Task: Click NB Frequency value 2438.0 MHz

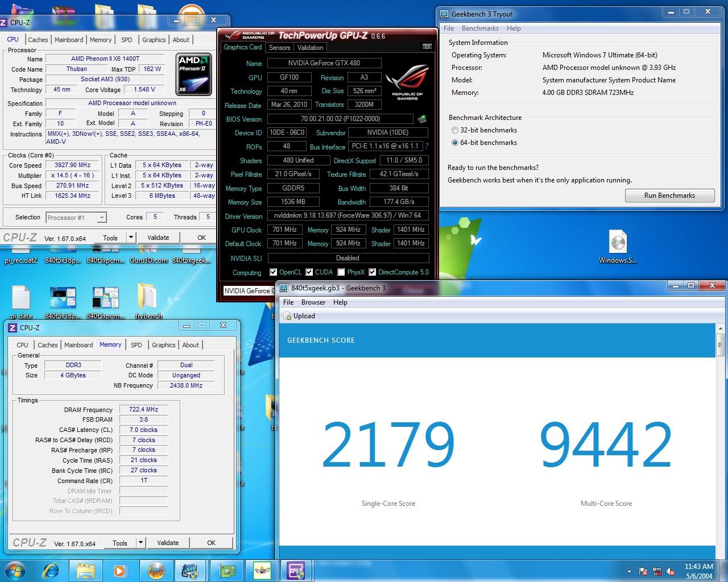Action: point(186,385)
